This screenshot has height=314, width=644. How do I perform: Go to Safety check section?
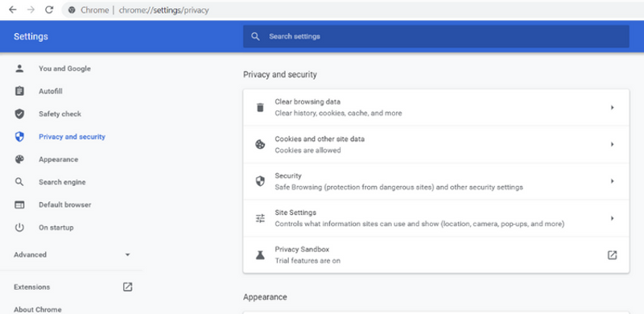pyautogui.click(x=60, y=114)
